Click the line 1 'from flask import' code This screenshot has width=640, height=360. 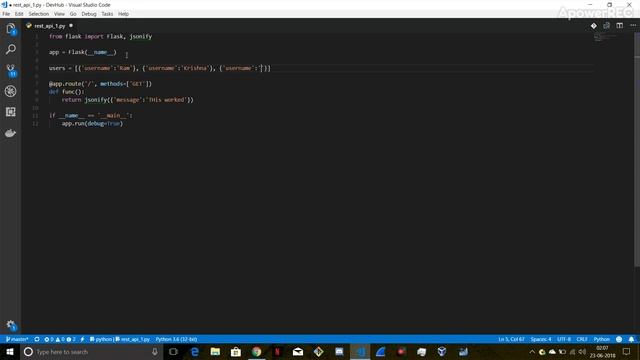[x=100, y=36]
